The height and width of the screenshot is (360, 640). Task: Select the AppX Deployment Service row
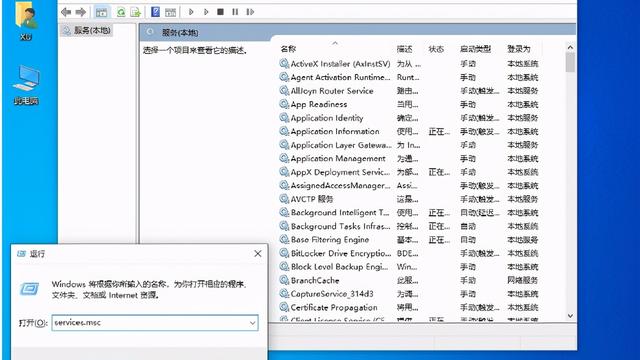tap(409, 172)
